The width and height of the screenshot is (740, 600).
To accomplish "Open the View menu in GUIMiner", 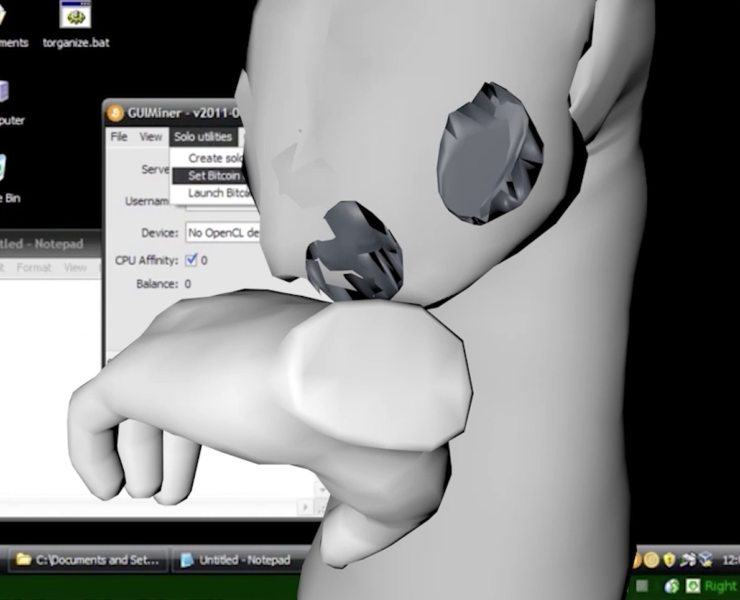I will click(x=150, y=137).
